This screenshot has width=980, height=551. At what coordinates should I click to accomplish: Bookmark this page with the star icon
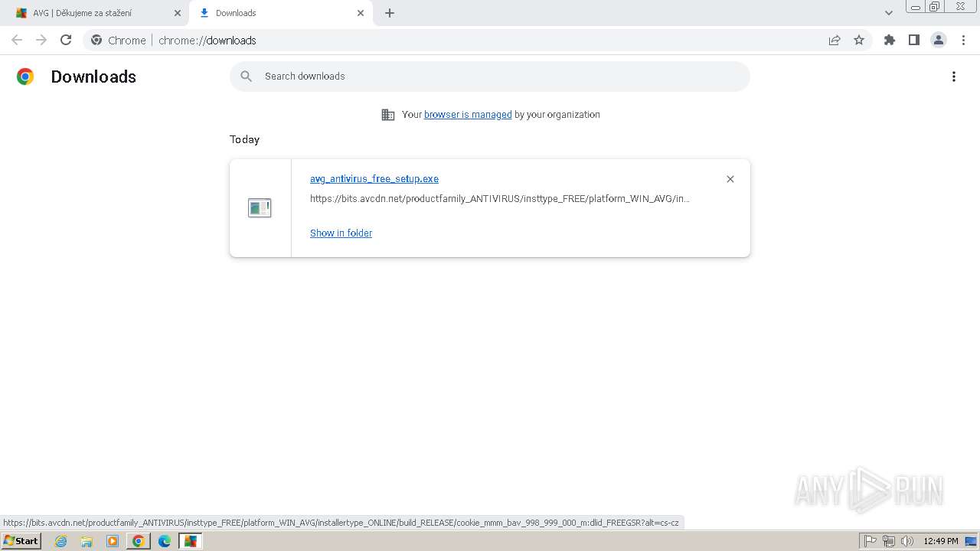point(859,40)
